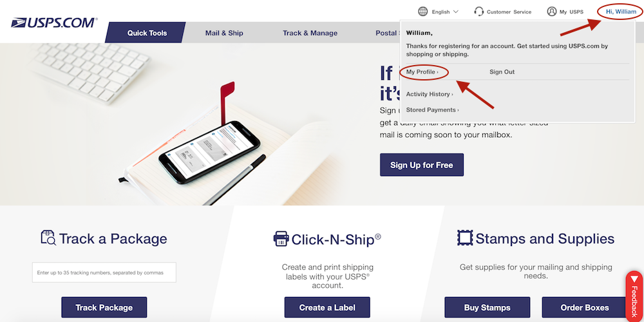
Task: Open the Track & Manage menu
Action: point(310,33)
